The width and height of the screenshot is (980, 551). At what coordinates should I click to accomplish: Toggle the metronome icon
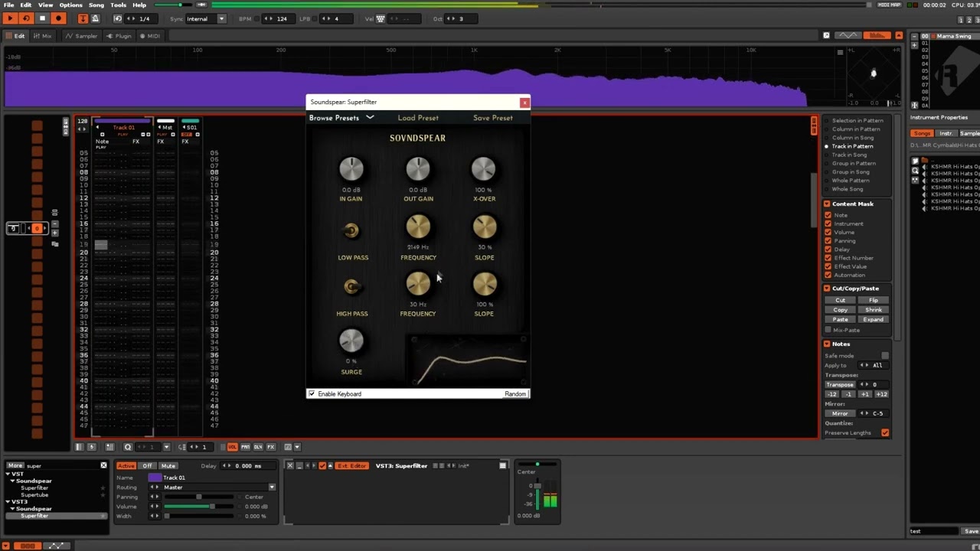click(x=96, y=18)
